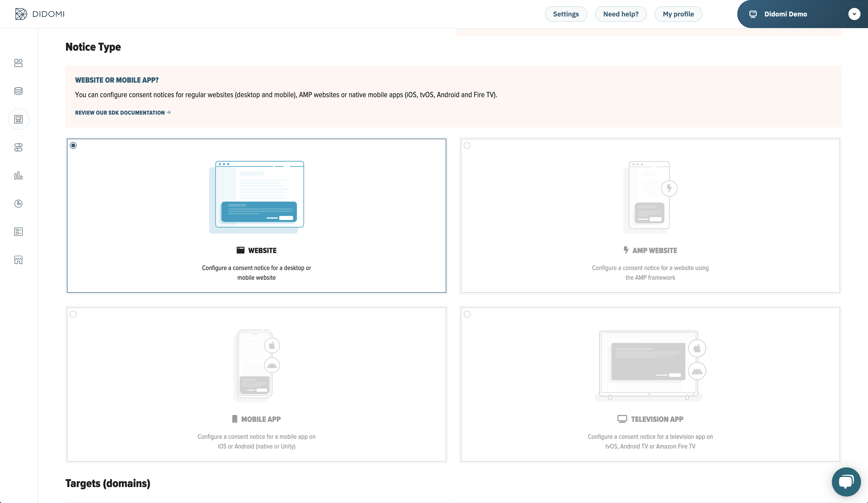Screen dimensions: 868x503
Task: Open the consent notices sidebar icon
Action: click(x=18, y=119)
